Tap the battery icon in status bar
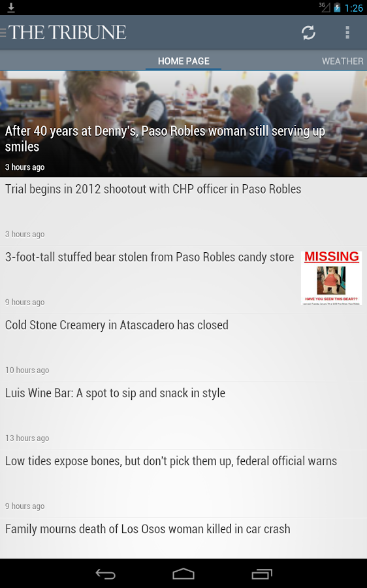 point(337,7)
